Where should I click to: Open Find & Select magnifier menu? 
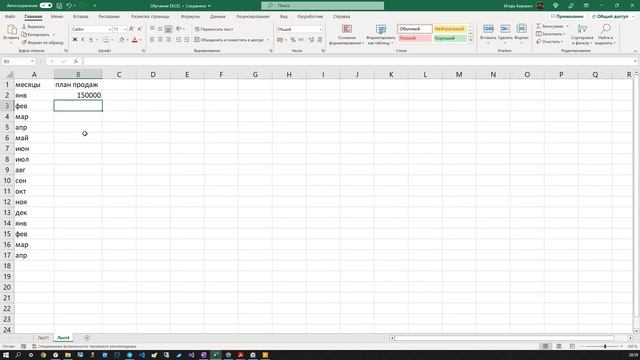(605, 34)
